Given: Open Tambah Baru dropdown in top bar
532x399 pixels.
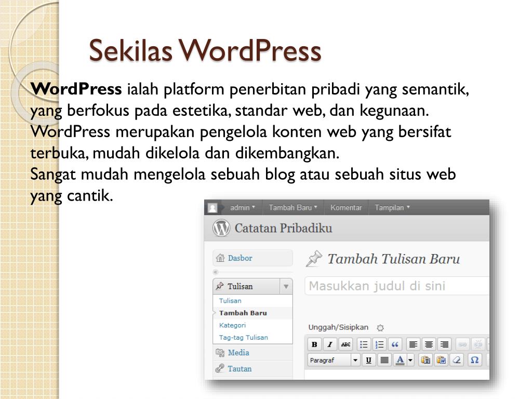Looking at the screenshot, I should 293,208.
